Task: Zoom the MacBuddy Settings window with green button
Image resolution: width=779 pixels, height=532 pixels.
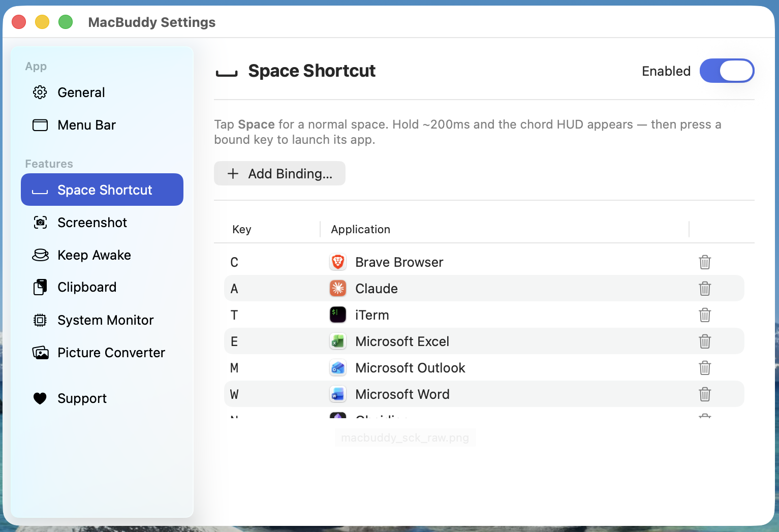Action: point(66,22)
